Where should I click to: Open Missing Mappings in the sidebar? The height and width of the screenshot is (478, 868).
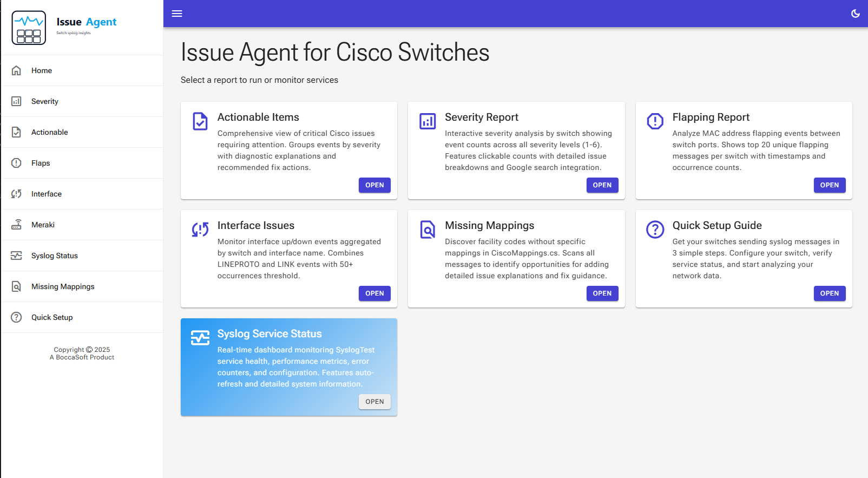coord(82,286)
